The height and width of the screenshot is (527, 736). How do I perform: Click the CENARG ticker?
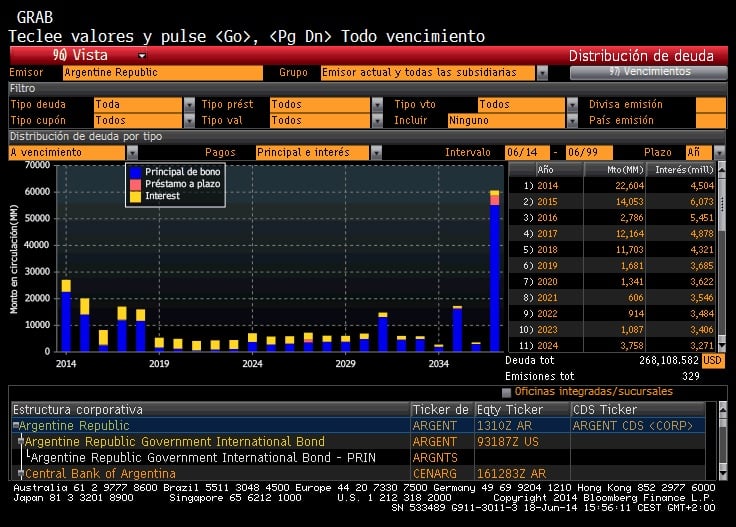435,474
